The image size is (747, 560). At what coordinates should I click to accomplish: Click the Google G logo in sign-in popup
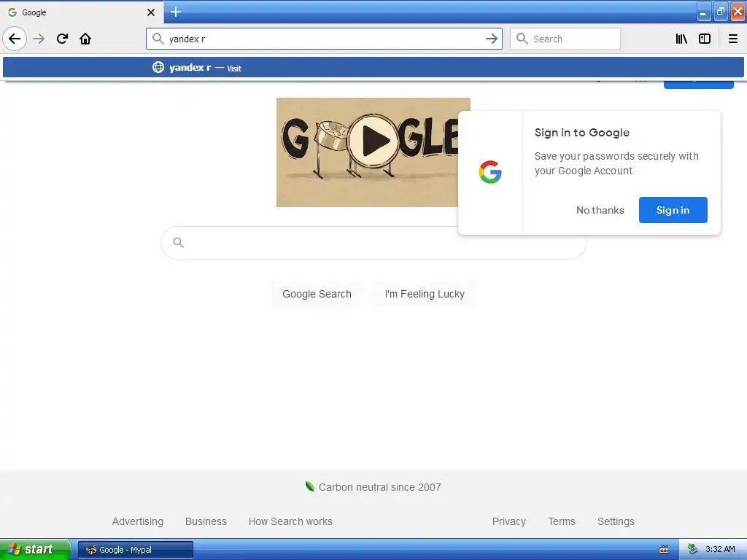(x=490, y=172)
